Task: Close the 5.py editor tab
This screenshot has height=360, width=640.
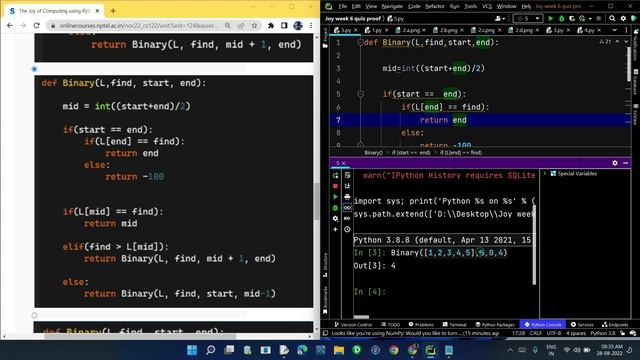Action: 356,30
